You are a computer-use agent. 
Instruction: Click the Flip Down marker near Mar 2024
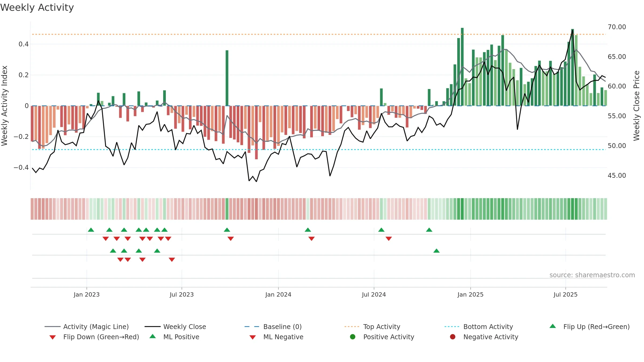pyautogui.click(x=312, y=239)
